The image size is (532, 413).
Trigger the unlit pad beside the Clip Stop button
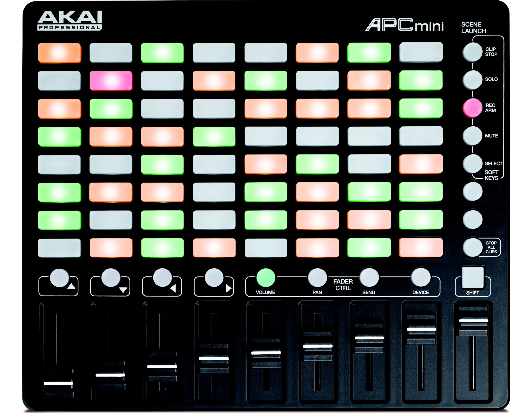(421, 52)
